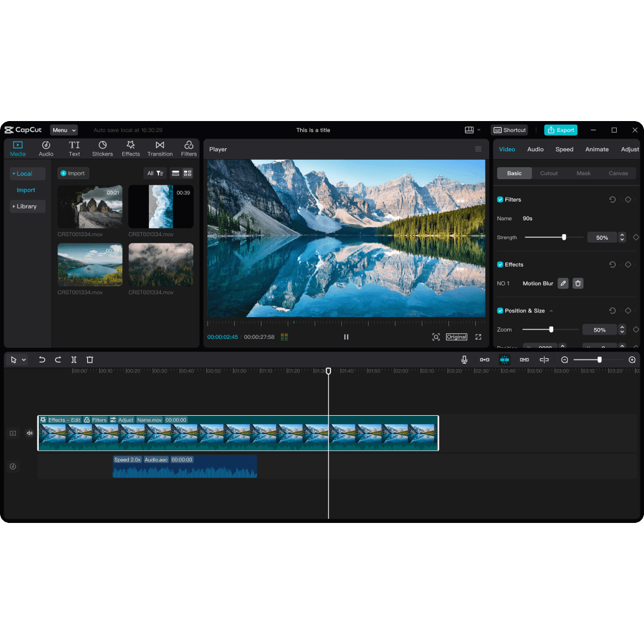The width and height of the screenshot is (644, 644).
Task: Delete selected clip with trash icon
Action: [x=90, y=360]
